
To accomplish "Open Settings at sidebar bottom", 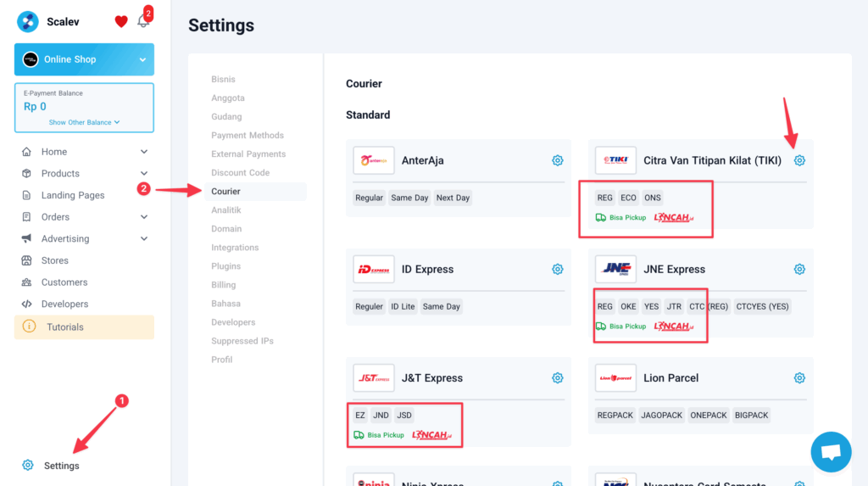I will pyautogui.click(x=61, y=466).
